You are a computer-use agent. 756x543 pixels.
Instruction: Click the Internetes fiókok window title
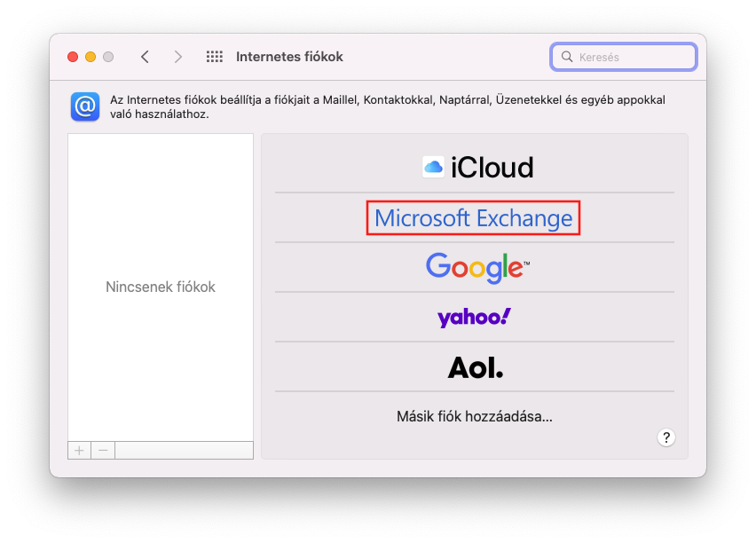pyautogui.click(x=289, y=57)
